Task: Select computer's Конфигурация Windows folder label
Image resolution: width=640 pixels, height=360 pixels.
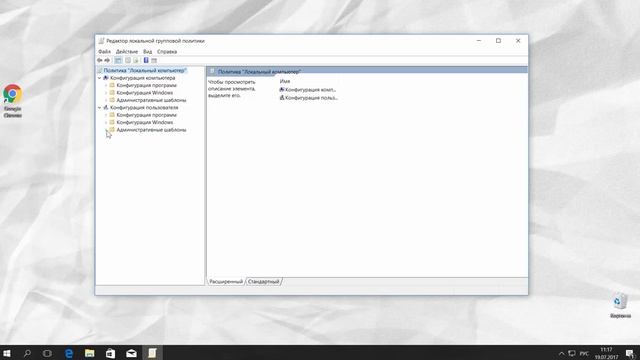Action: coord(144,93)
